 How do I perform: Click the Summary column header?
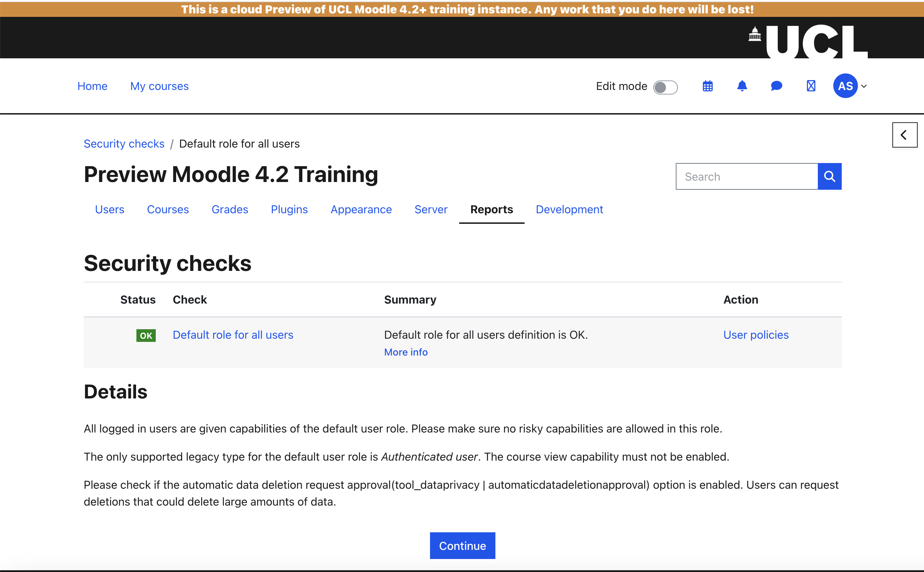click(x=410, y=300)
